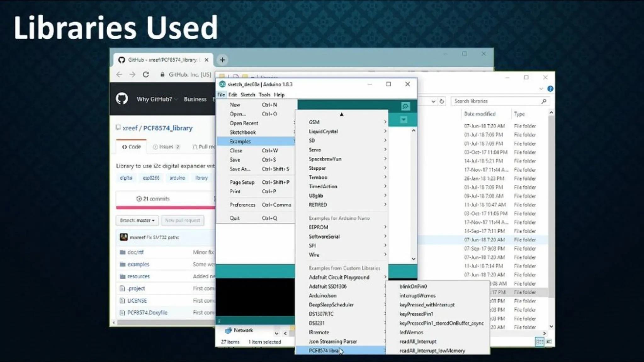This screenshot has width=644, height=362.
Task: Expand the Servo examples submenu
Action: 342,150
